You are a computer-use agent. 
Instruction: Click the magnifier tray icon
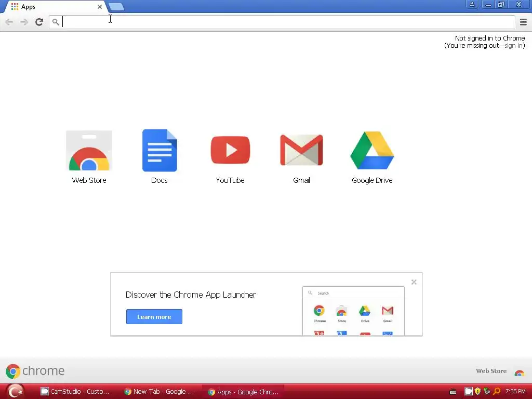[497, 391]
